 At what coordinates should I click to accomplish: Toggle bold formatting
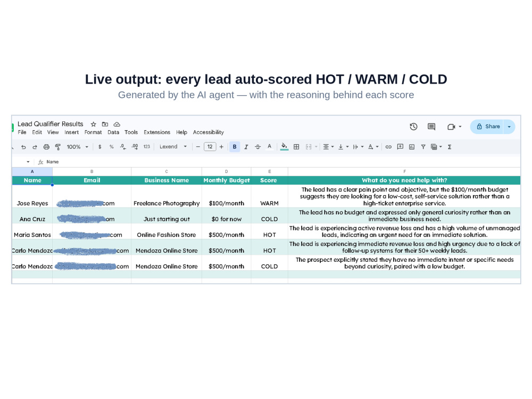[x=235, y=147]
